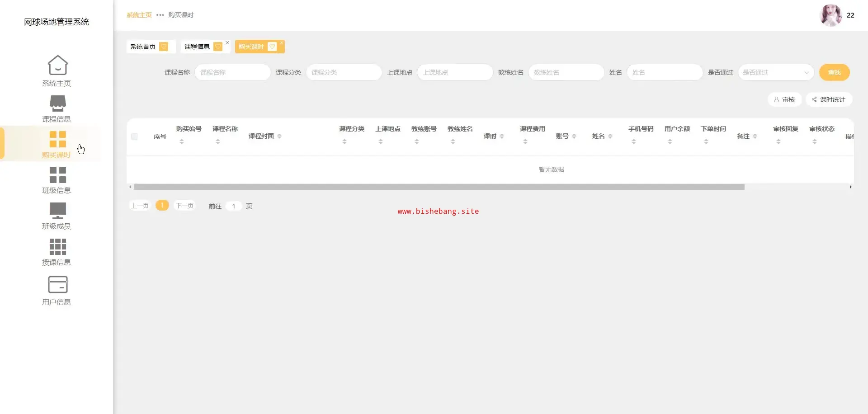Go to next page with 下一页
The width and height of the screenshot is (868, 414).
184,206
